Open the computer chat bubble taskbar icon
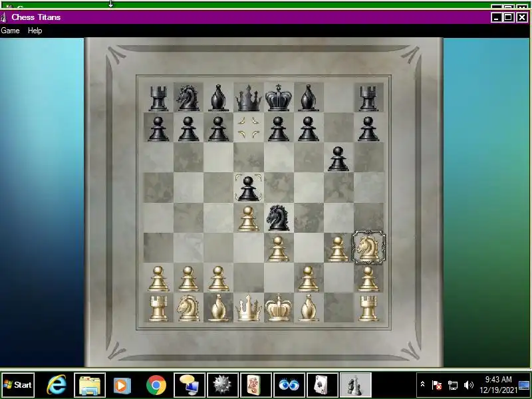 coord(190,385)
